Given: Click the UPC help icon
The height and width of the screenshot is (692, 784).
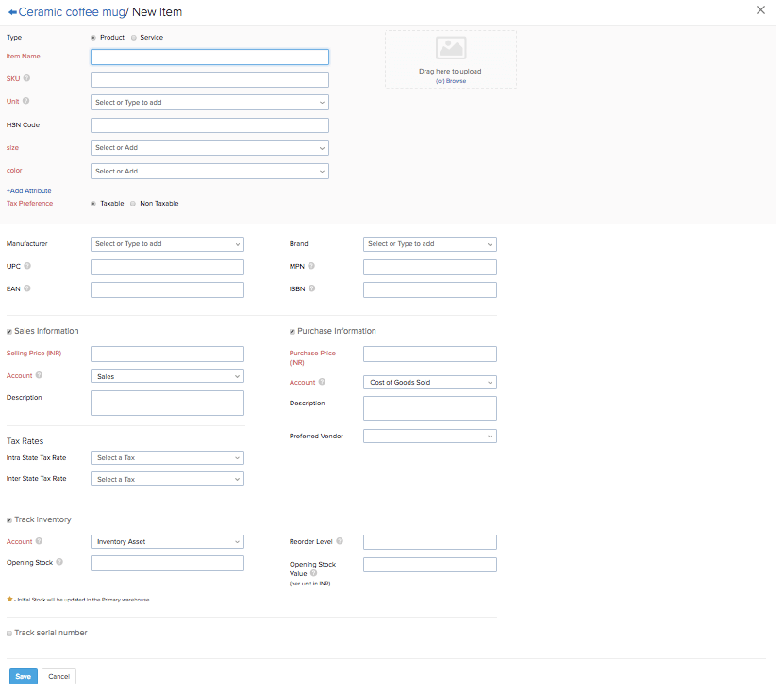Looking at the screenshot, I should 29,265.
